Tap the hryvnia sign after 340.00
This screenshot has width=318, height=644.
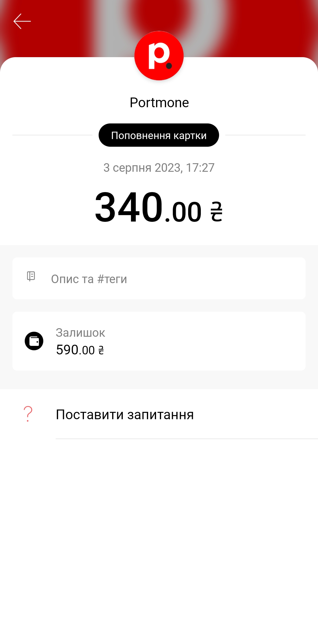tap(216, 212)
